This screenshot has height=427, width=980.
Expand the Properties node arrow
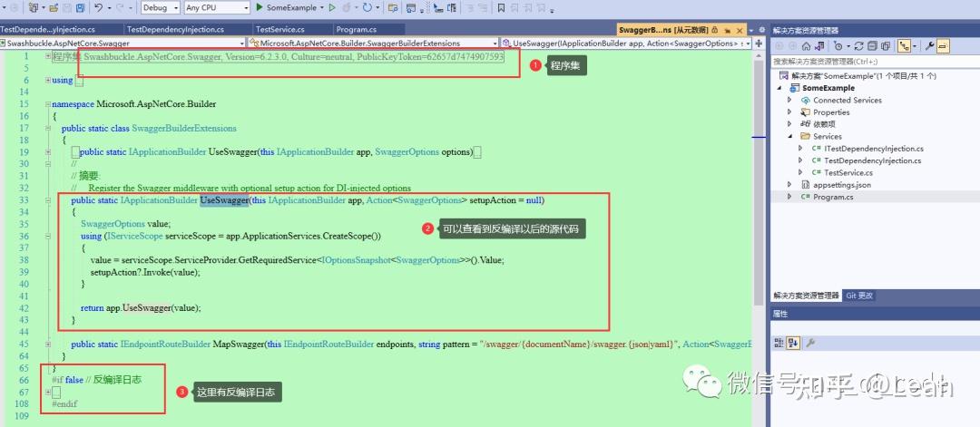click(789, 112)
